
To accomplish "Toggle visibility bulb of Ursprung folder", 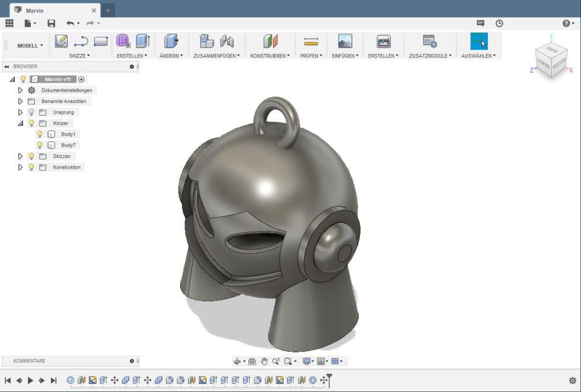I will [31, 112].
